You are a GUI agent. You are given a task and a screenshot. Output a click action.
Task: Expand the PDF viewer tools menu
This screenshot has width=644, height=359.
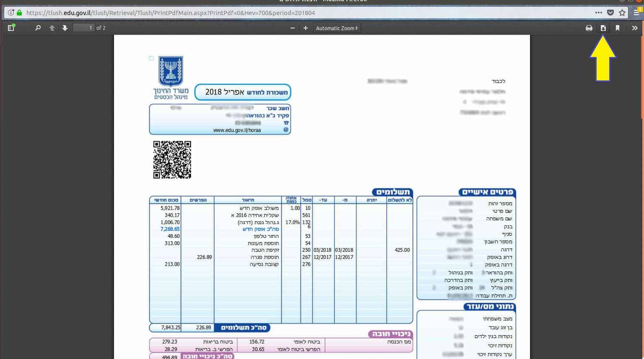click(x=635, y=28)
